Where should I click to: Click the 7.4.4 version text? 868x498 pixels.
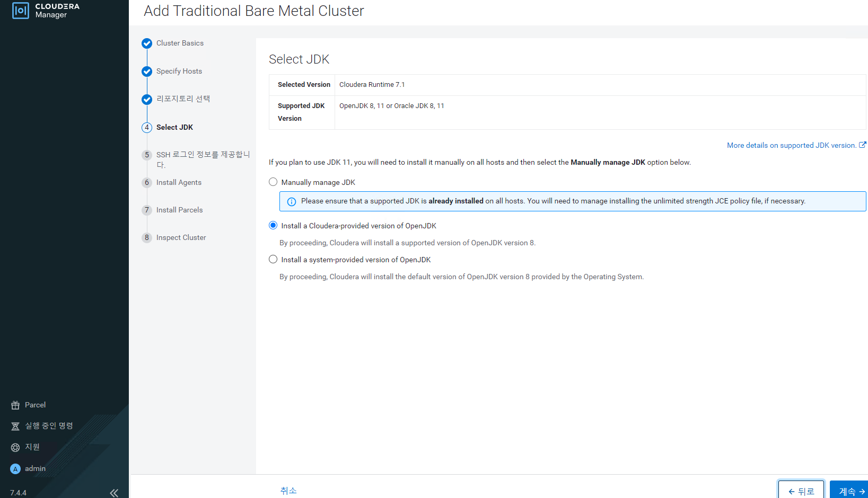pos(18,493)
